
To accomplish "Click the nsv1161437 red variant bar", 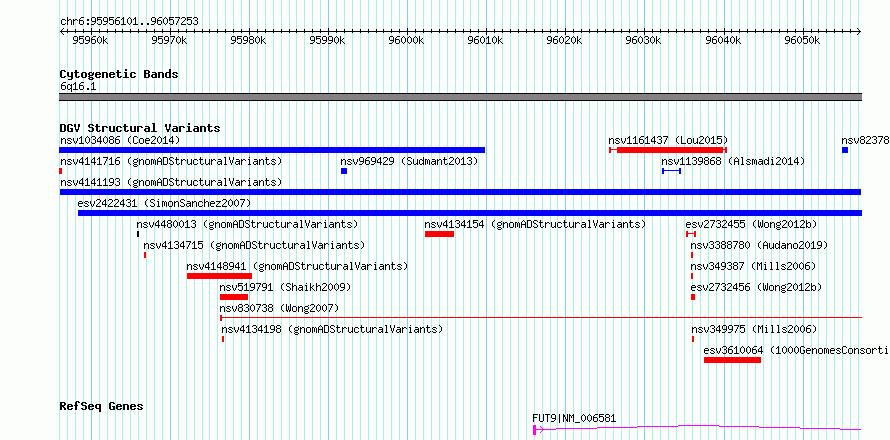I will pyautogui.click(x=668, y=150).
